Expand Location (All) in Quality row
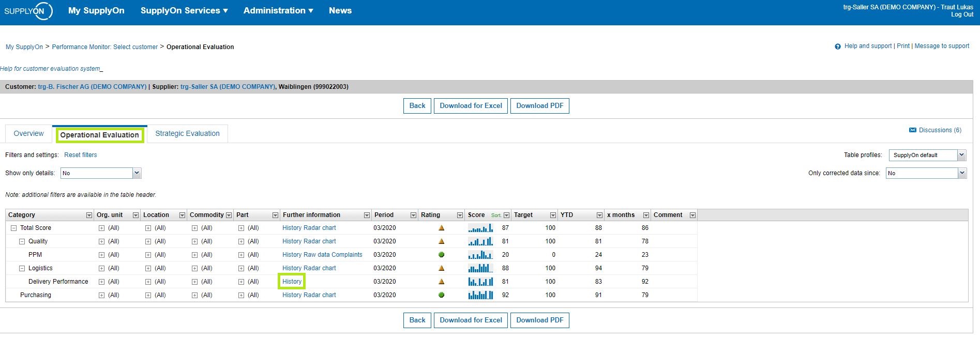Viewport: 980px width, 340px height. (x=148, y=241)
